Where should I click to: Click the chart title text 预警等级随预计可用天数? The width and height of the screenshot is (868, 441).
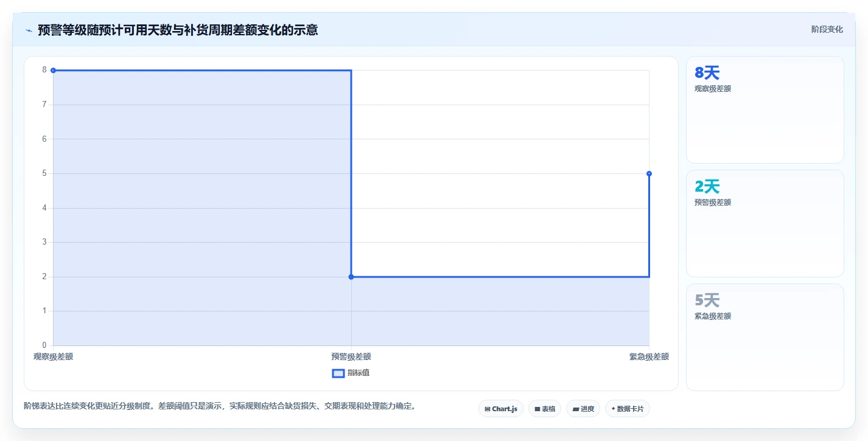pos(177,30)
